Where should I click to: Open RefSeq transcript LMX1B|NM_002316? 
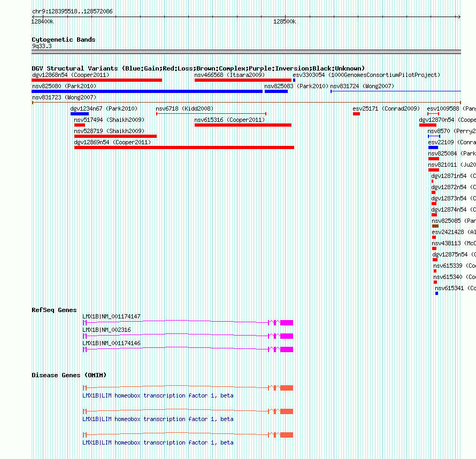(106, 330)
